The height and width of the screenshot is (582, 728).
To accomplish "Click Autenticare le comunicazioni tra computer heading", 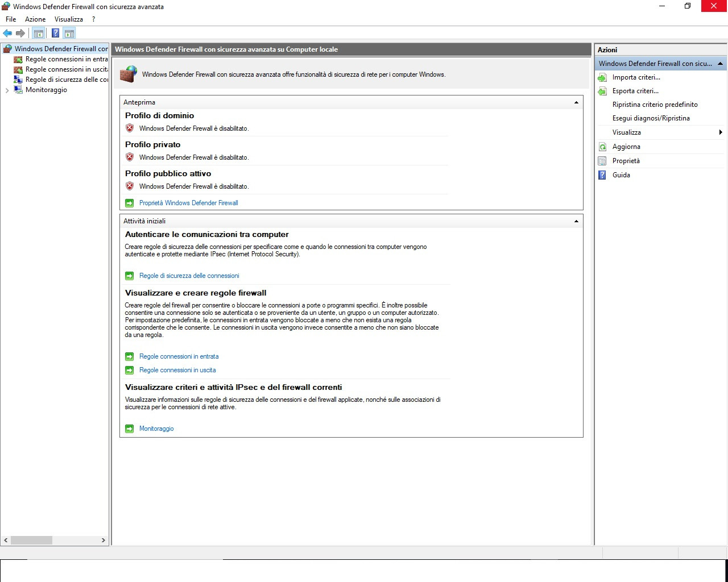I will click(x=207, y=234).
